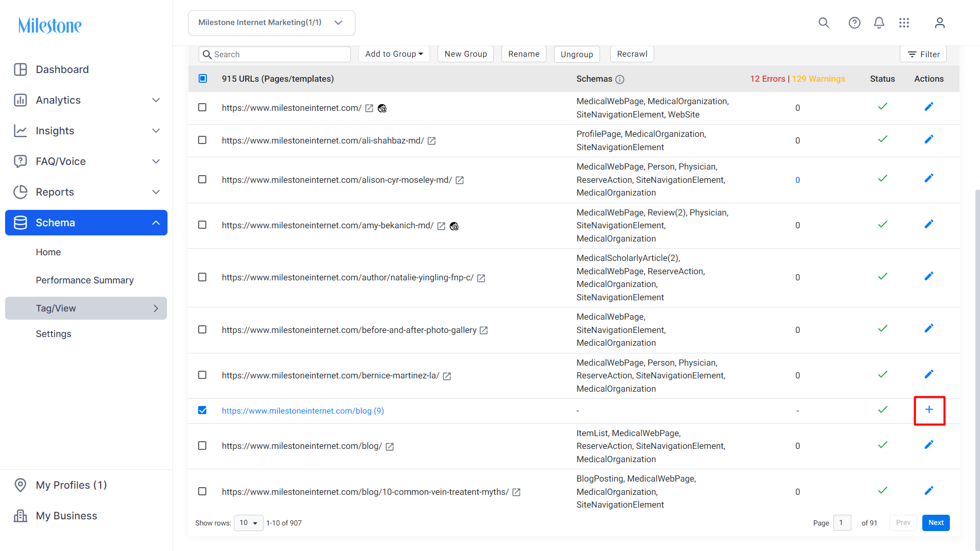
Task: Open the Show rows dropdown
Action: click(248, 523)
